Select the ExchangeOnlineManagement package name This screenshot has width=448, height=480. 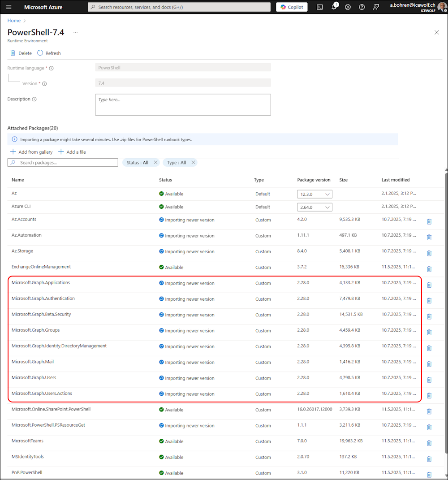click(x=41, y=267)
